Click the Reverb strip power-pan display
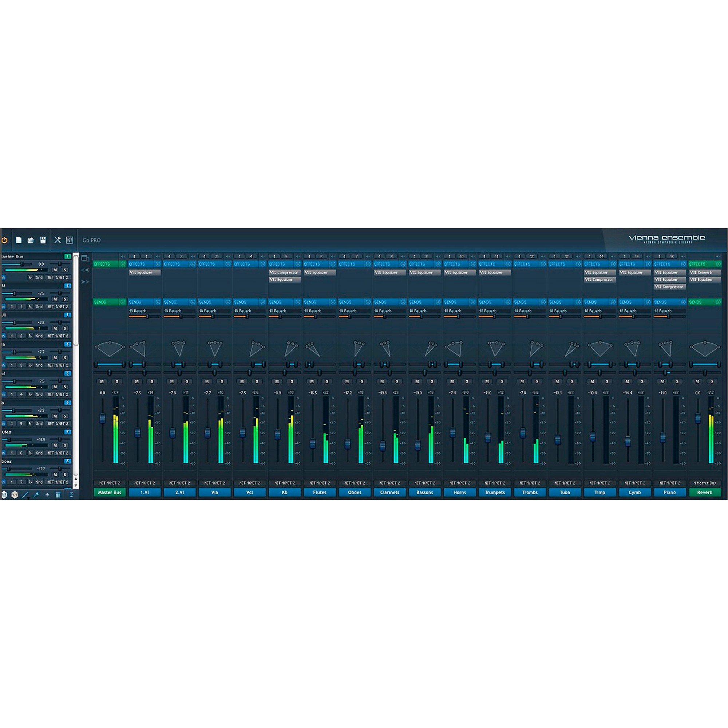 coord(705,349)
